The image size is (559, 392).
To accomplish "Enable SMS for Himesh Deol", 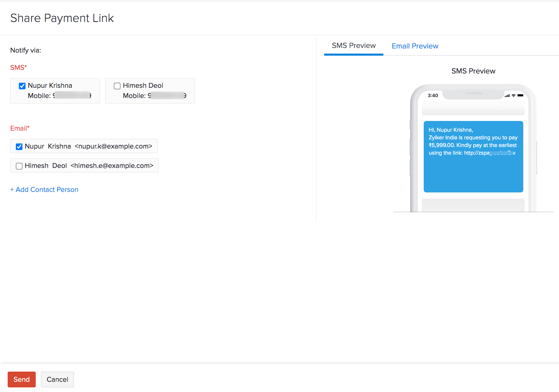I will click(x=117, y=86).
